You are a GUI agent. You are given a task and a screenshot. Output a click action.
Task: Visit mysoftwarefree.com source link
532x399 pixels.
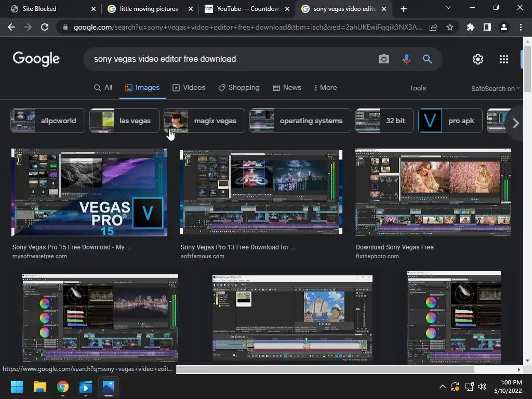39,256
